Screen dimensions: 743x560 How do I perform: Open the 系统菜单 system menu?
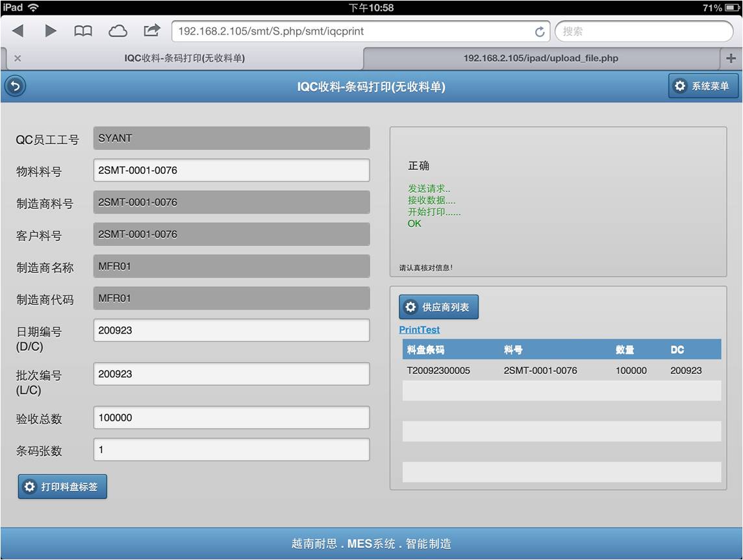pyautogui.click(x=703, y=86)
